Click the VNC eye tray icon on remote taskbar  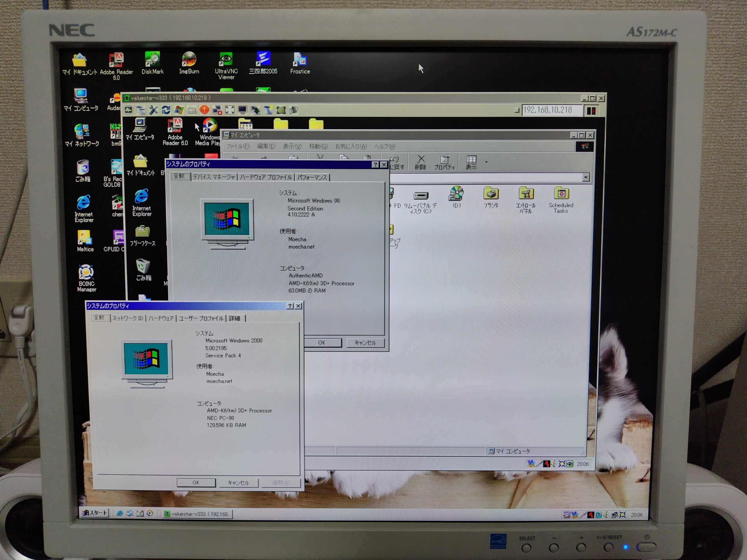coord(569,464)
